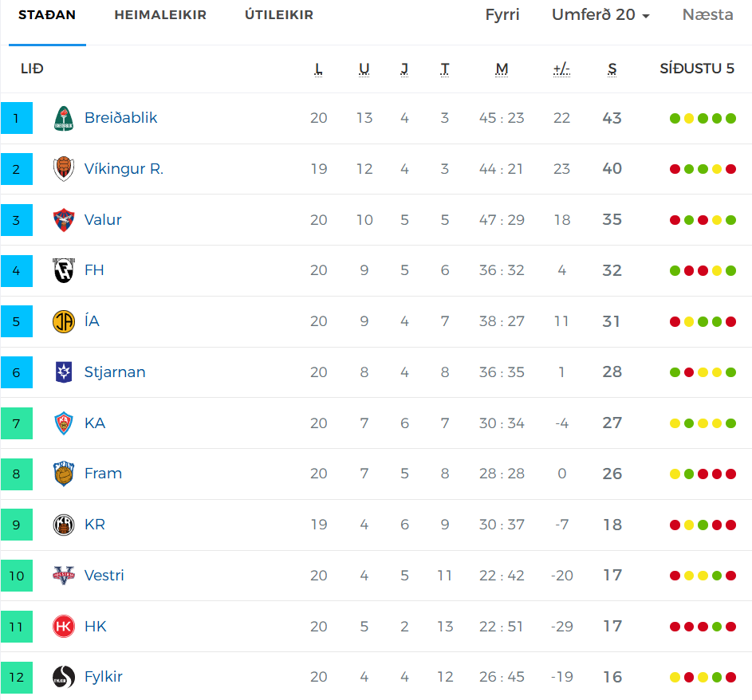Viewport: 752px width, 700px height.
Task: Click the Fylkir team crest icon
Action: coord(64,677)
